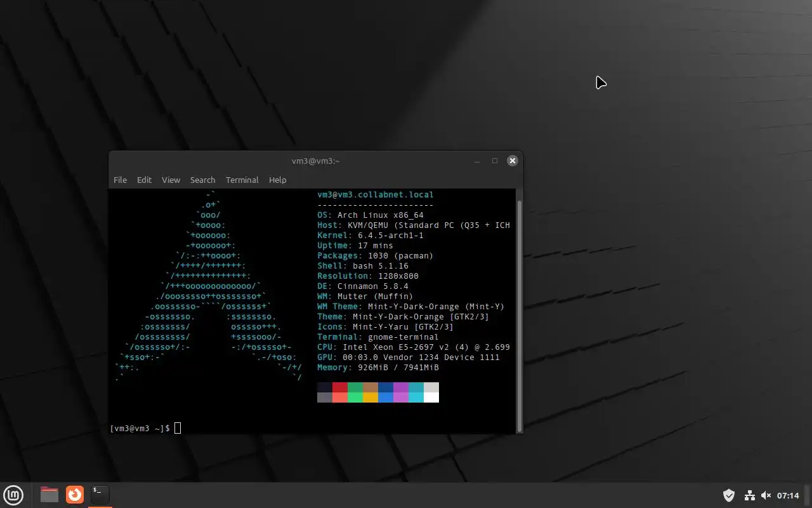Click the 'Icons: Mint-Y-Yaru [GTK2/3]' line

(x=386, y=327)
